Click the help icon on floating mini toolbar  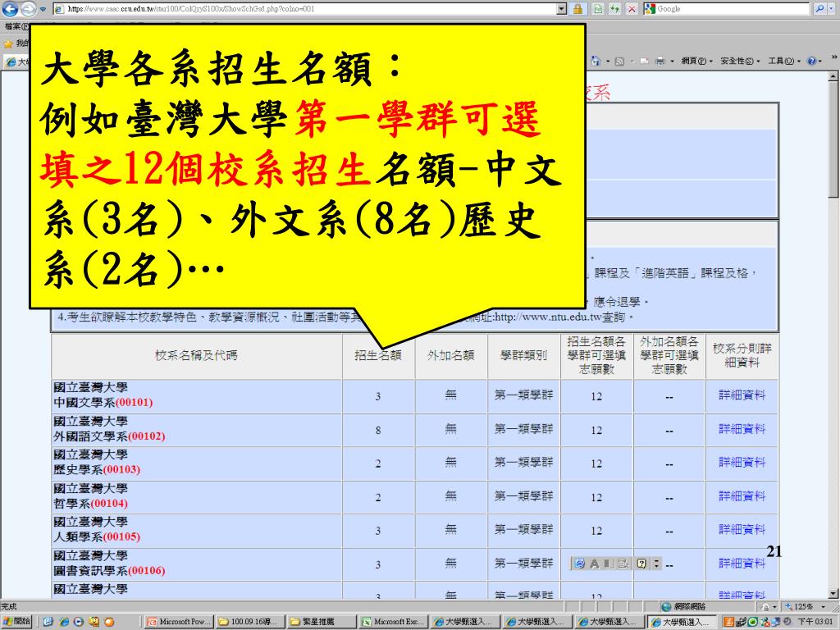click(x=641, y=563)
